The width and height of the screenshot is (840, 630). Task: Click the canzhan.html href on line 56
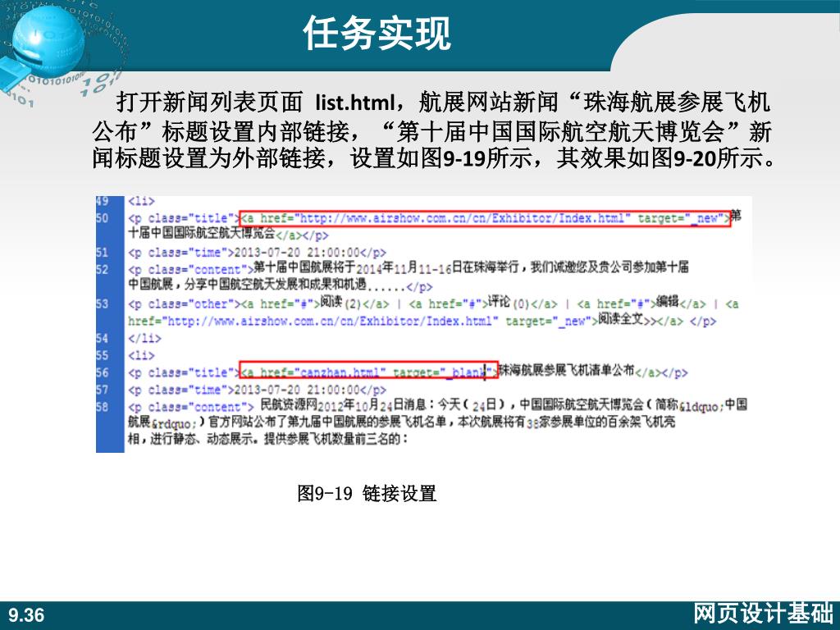[x=368, y=370]
